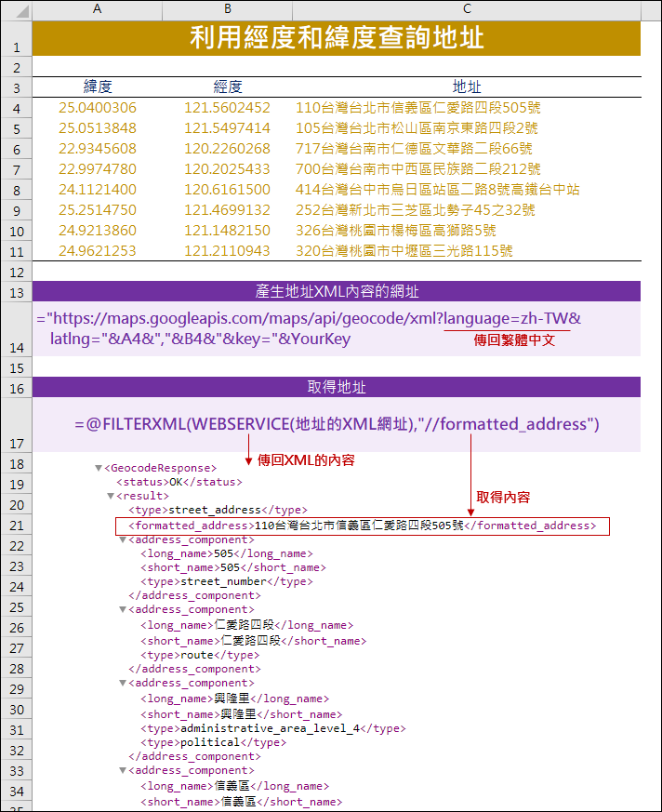Image resolution: width=662 pixels, height=812 pixels.
Task: Select column A header
Action: tap(98, 9)
